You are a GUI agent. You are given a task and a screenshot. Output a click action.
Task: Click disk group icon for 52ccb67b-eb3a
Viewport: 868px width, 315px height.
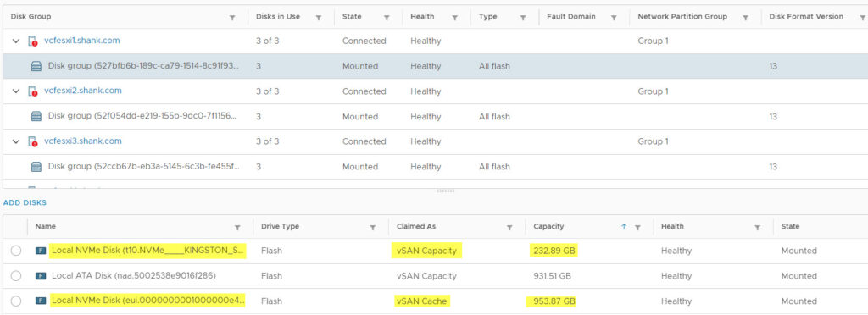point(36,167)
